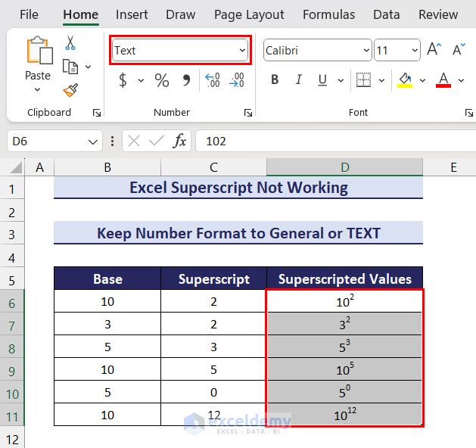Screen dimensions: 476x448
Task: Open the Text number format dropdown
Action: click(x=242, y=51)
